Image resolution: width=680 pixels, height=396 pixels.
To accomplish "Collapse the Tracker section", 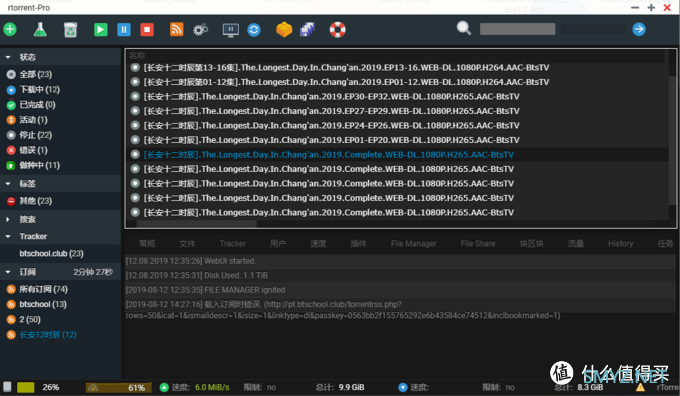I will 8,236.
